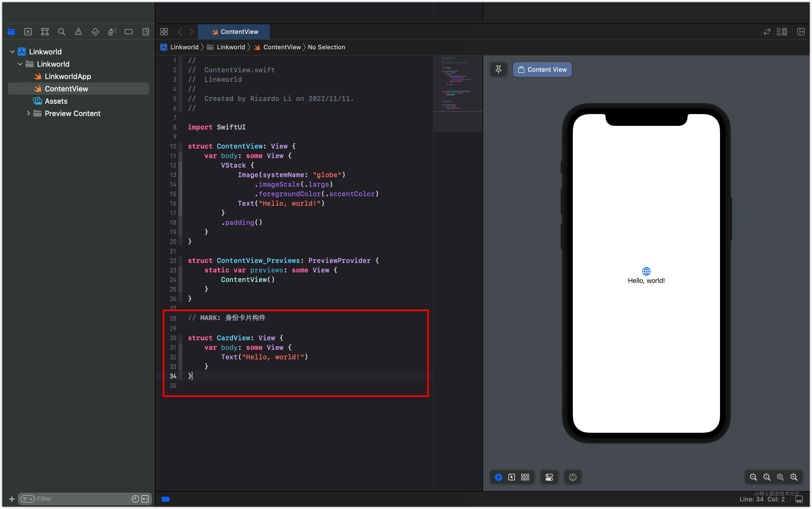Open the Symbol navigator
Viewport: 812px width, 509px height.
45,32
